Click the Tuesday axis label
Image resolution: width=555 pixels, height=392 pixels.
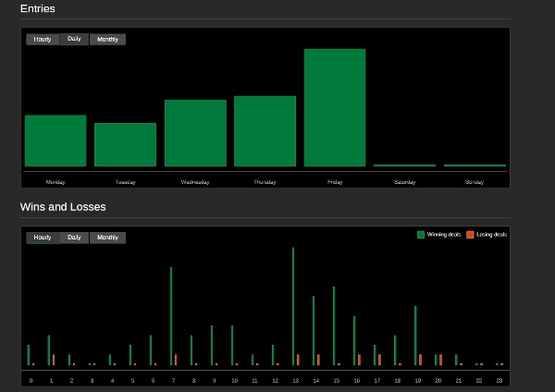tap(126, 182)
